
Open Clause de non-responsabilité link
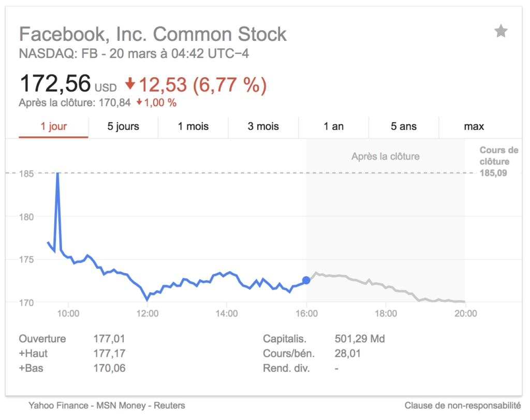(x=462, y=405)
